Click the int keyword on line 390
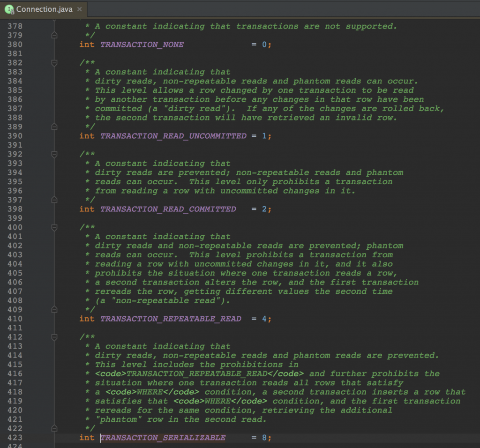This screenshot has width=480, height=448. pyautogui.click(x=87, y=136)
